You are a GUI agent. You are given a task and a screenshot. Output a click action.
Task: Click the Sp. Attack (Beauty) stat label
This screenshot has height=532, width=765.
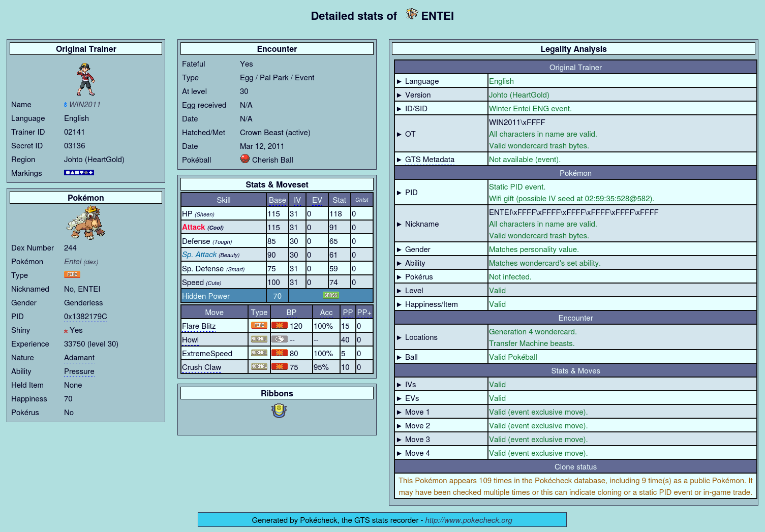point(210,255)
